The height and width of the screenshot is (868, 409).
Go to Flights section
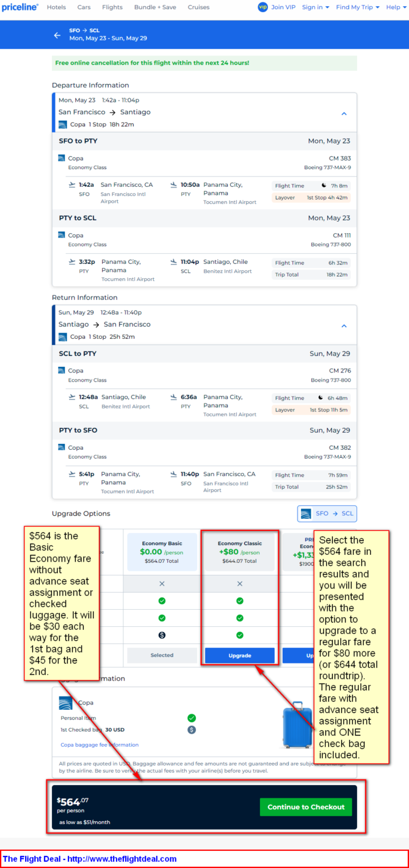pos(112,7)
